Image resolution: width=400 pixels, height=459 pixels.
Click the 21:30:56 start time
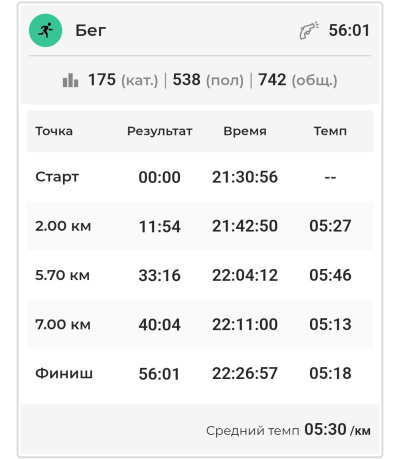click(x=245, y=177)
